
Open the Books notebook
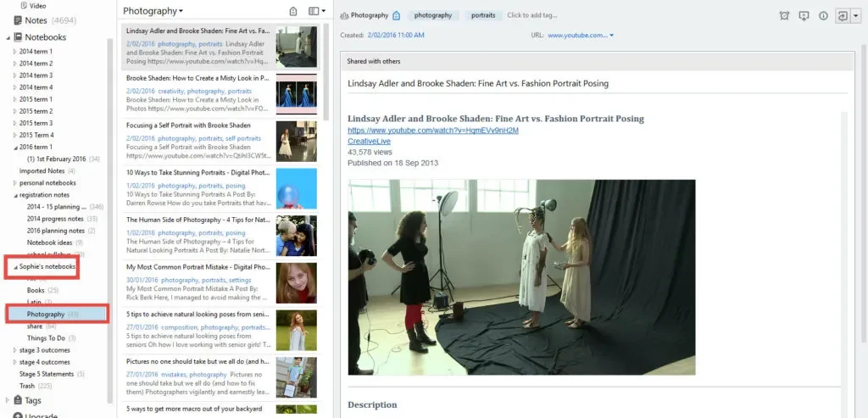coord(42,290)
